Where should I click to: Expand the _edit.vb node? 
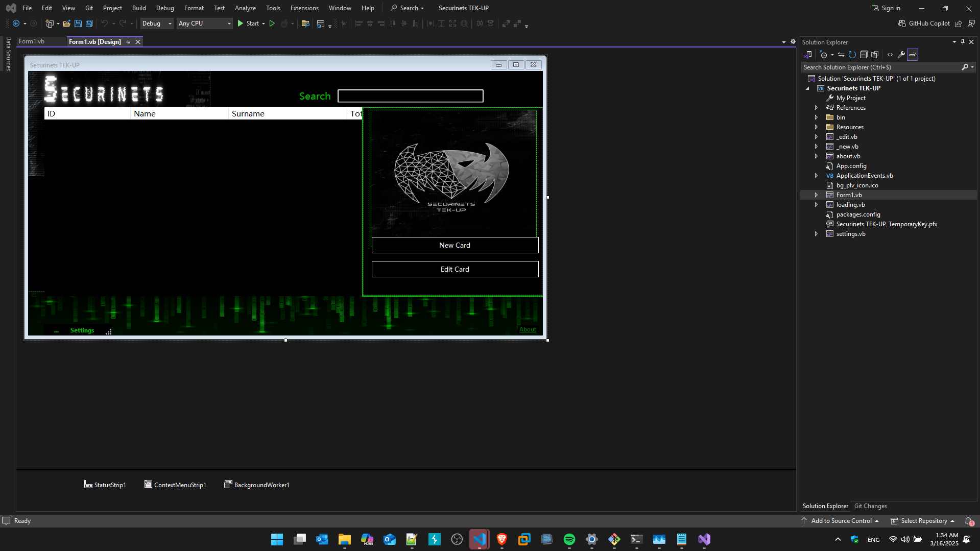[x=816, y=137]
